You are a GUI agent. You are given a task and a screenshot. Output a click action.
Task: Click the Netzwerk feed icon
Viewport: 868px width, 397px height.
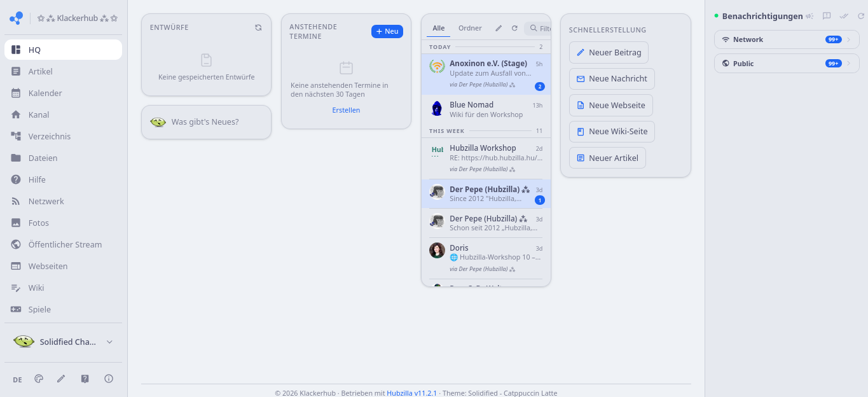(16, 201)
